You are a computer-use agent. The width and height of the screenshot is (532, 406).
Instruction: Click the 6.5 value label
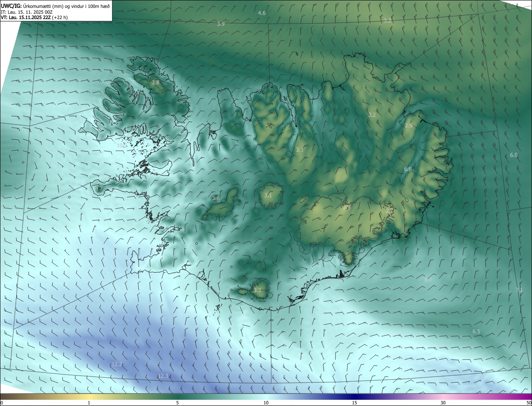click(476, 331)
